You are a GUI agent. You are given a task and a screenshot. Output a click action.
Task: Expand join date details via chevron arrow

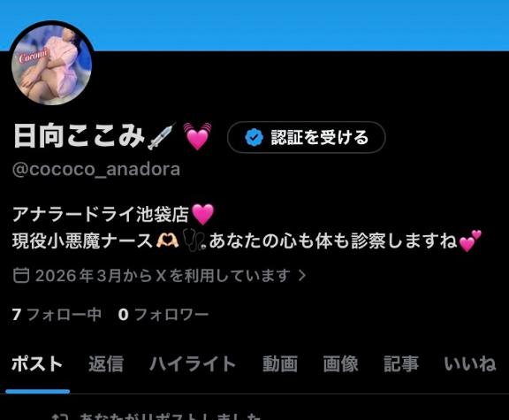point(302,276)
